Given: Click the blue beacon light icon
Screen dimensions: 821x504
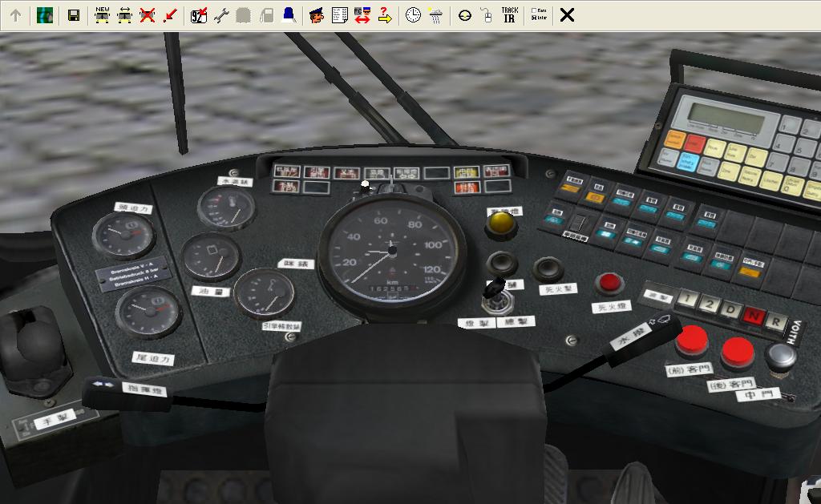Looking at the screenshot, I should [289, 15].
